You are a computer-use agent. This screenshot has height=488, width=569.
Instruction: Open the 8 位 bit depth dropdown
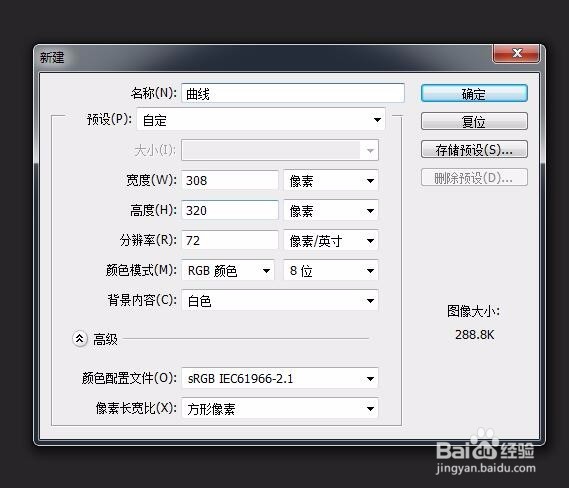coord(331,270)
